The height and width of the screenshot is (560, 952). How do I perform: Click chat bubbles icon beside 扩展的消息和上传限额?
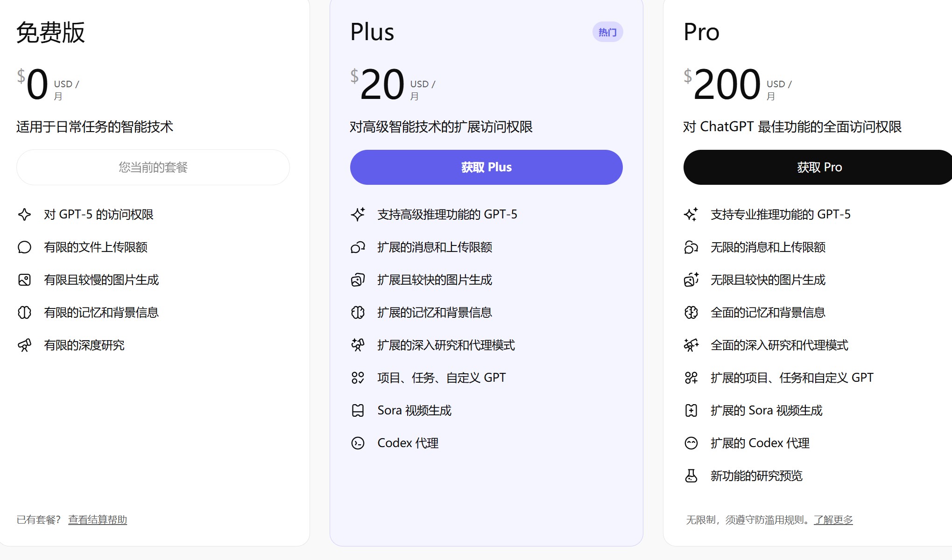pos(358,247)
